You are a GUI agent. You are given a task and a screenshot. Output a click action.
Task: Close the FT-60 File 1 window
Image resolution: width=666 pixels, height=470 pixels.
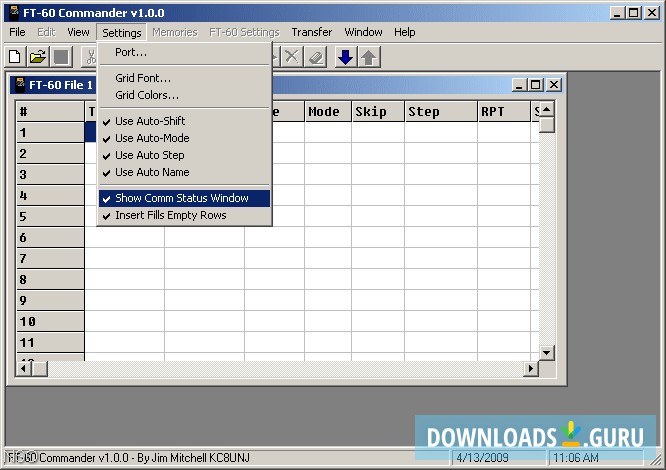554,85
